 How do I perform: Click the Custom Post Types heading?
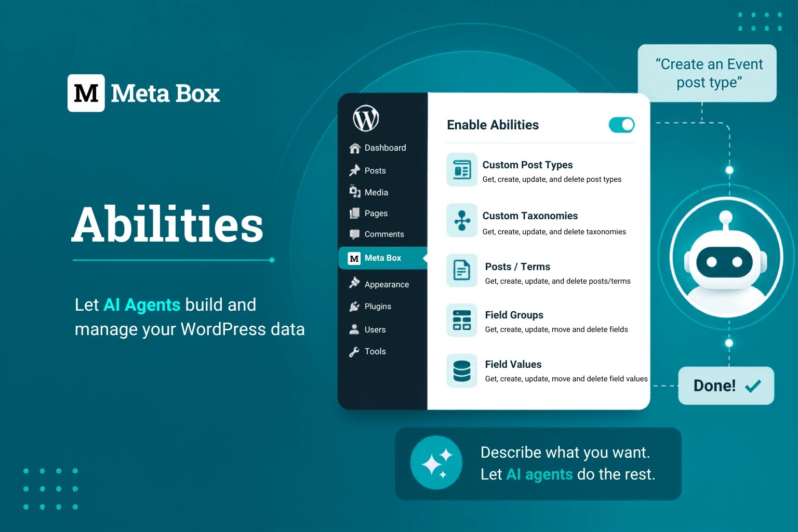pos(527,165)
